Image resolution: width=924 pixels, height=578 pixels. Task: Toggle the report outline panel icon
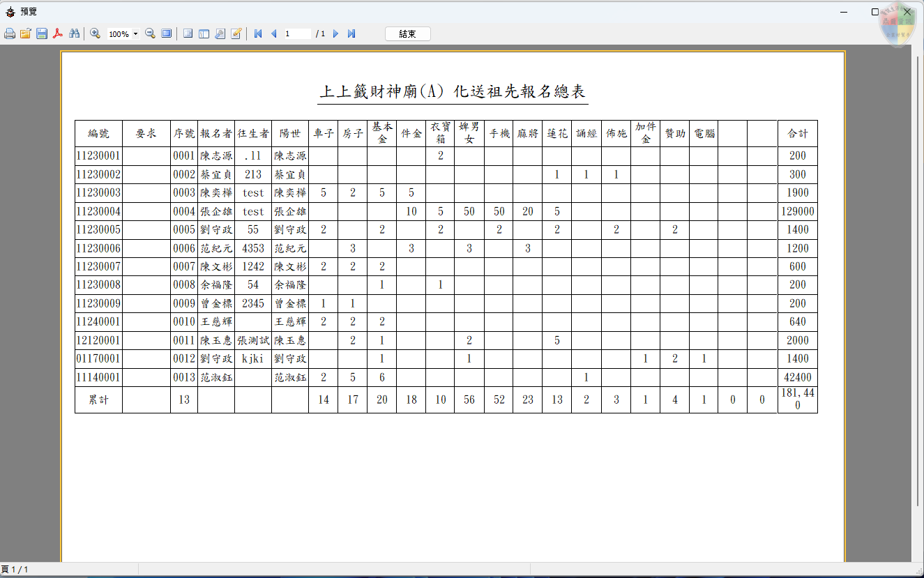coord(188,33)
